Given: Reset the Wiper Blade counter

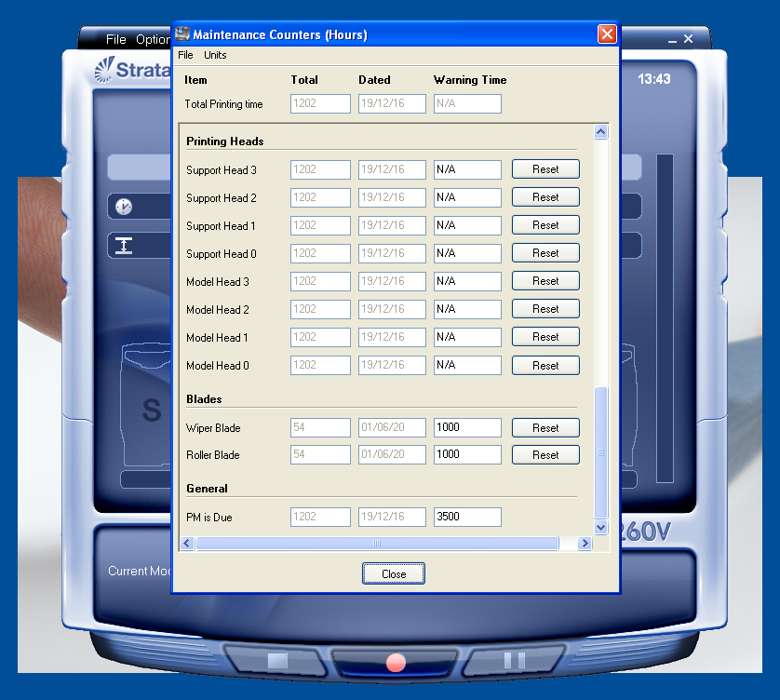Looking at the screenshot, I should pyautogui.click(x=545, y=428).
